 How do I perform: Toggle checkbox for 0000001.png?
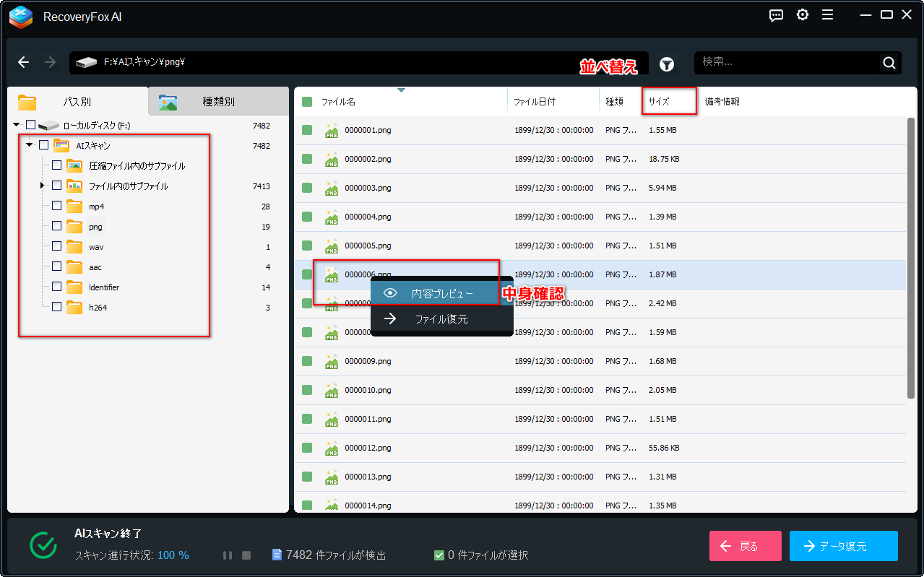(307, 130)
